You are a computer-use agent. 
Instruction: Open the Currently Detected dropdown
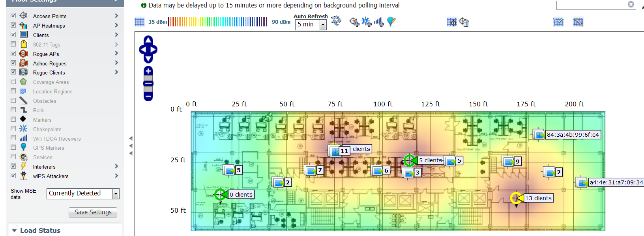[83, 193]
